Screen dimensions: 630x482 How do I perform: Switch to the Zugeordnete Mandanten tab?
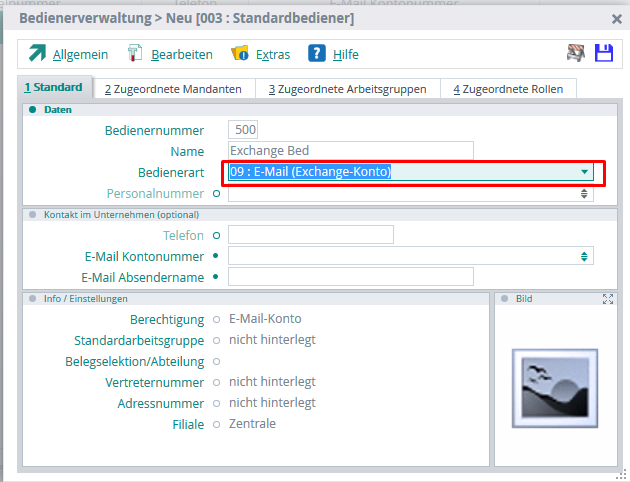[x=174, y=89]
